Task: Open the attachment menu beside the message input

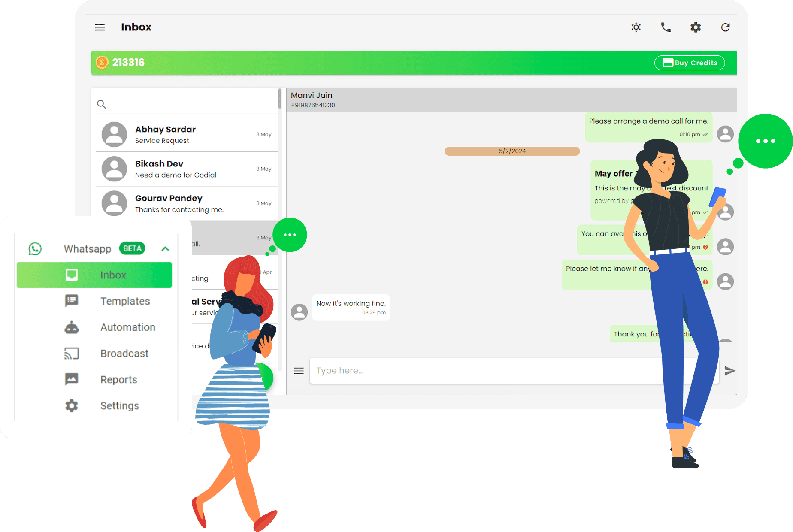Action: 299,371
